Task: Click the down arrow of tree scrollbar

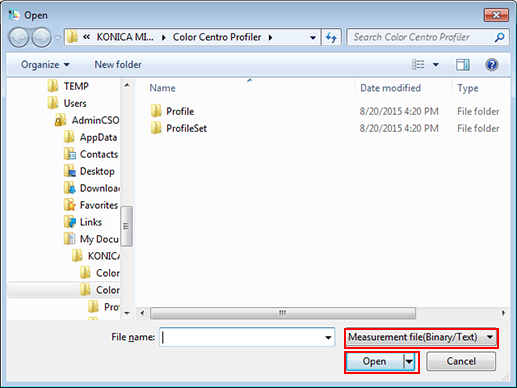Action: tap(127, 313)
